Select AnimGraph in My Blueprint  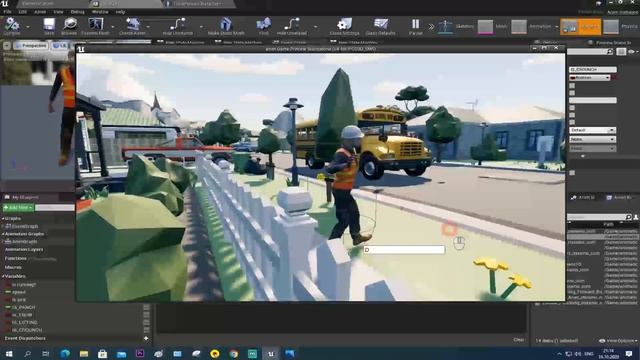(24, 242)
